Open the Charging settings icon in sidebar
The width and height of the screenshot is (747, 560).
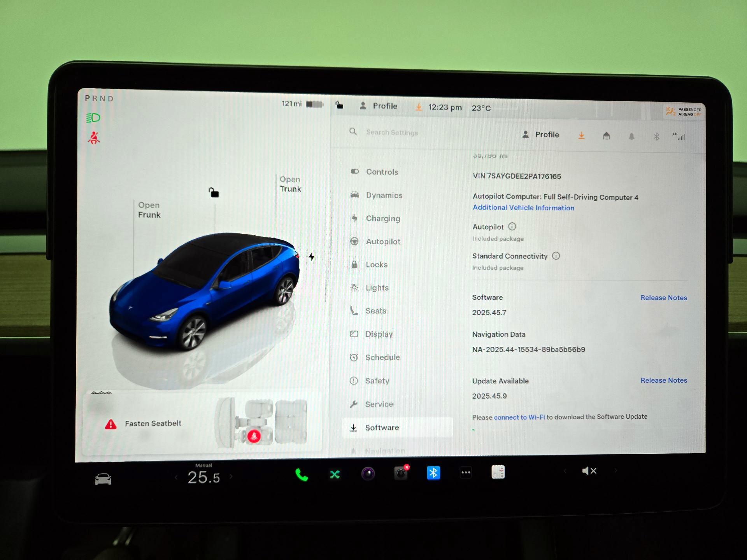[354, 219]
